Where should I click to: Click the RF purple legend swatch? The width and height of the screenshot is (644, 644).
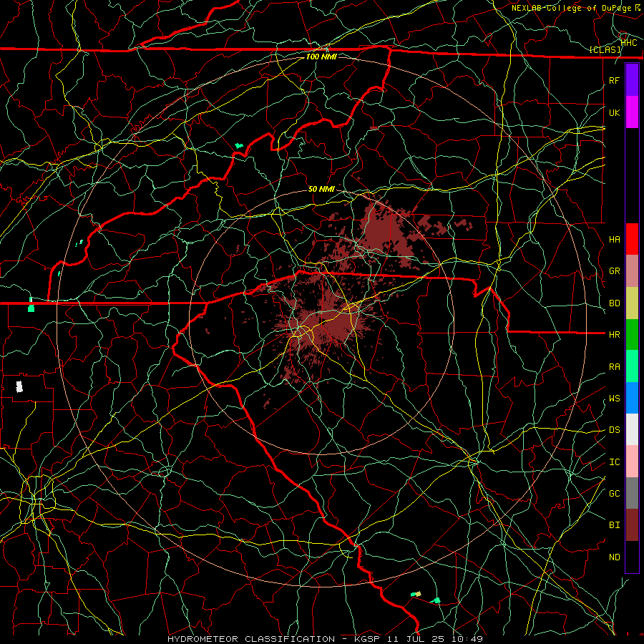(x=632, y=80)
